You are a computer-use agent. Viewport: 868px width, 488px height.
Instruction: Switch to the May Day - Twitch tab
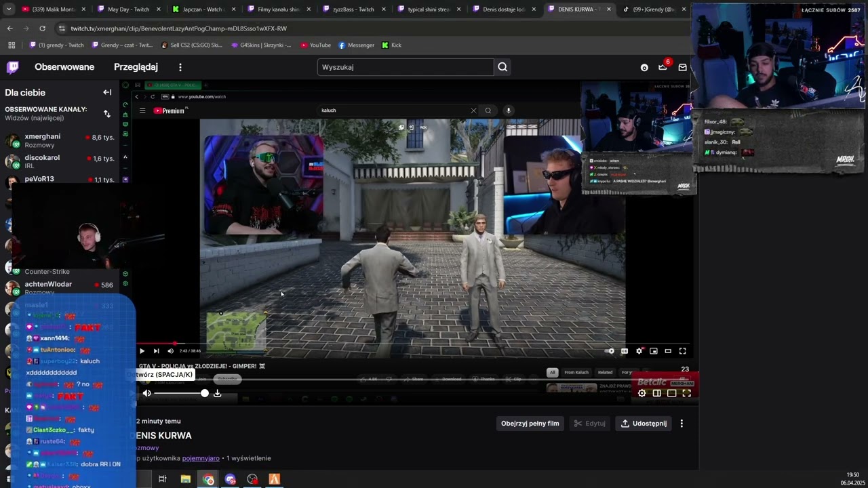point(128,9)
